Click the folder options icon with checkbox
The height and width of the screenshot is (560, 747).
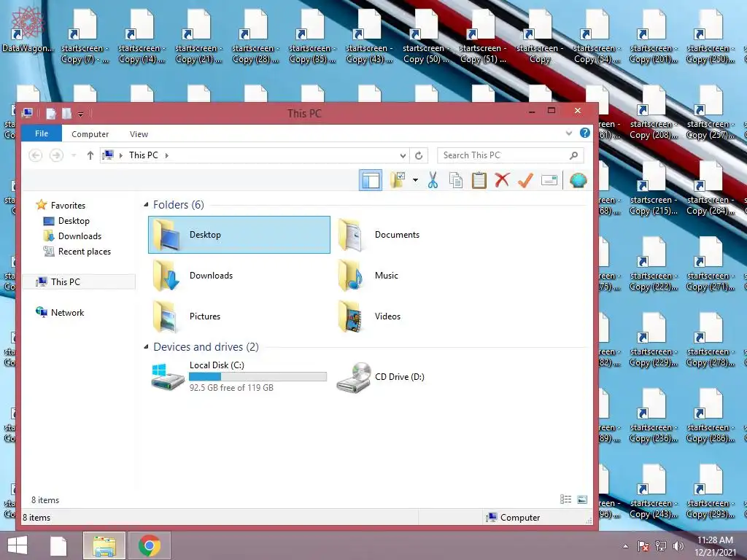pos(398,181)
